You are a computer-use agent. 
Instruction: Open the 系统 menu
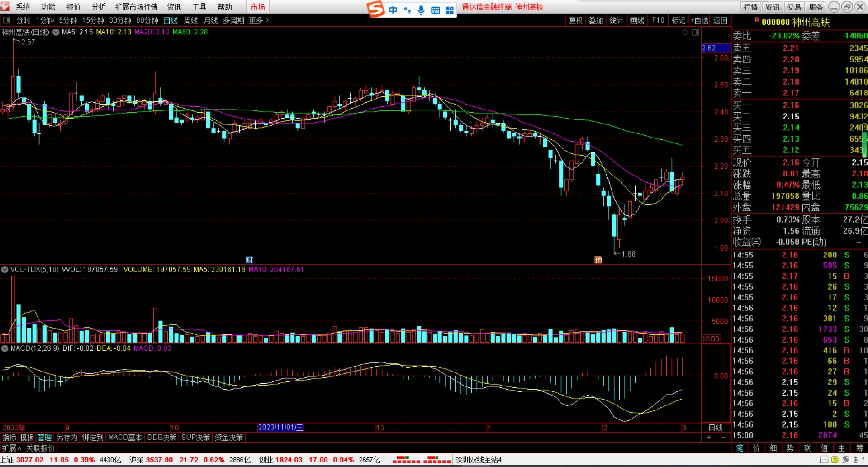point(23,7)
